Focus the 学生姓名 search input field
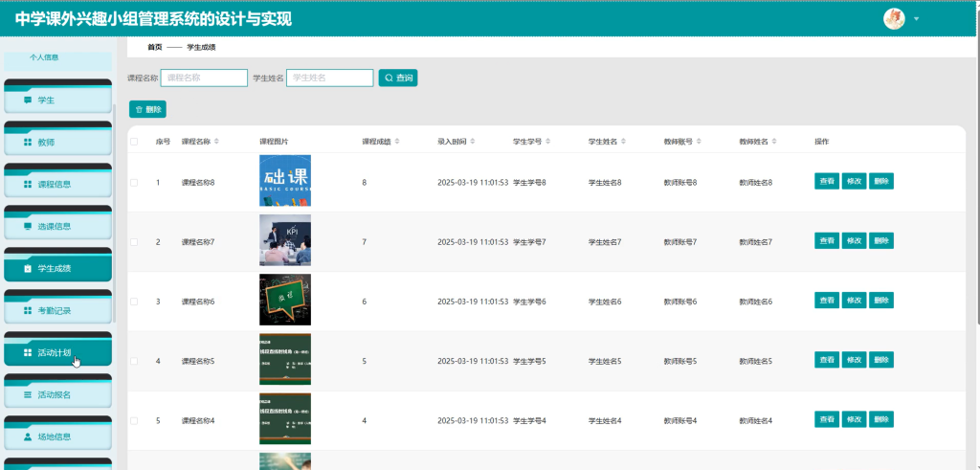The height and width of the screenshot is (470, 980). coord(329,78)
